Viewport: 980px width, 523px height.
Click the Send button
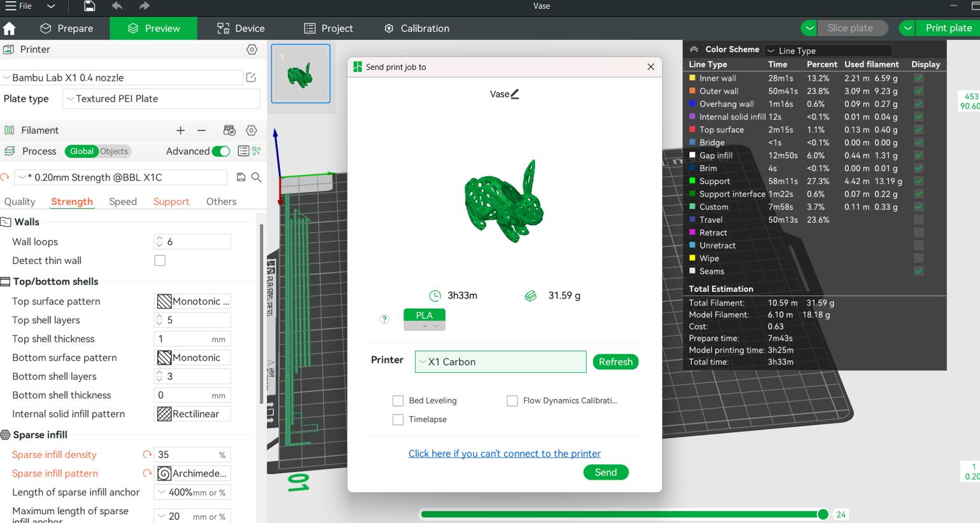click(606, 473)
